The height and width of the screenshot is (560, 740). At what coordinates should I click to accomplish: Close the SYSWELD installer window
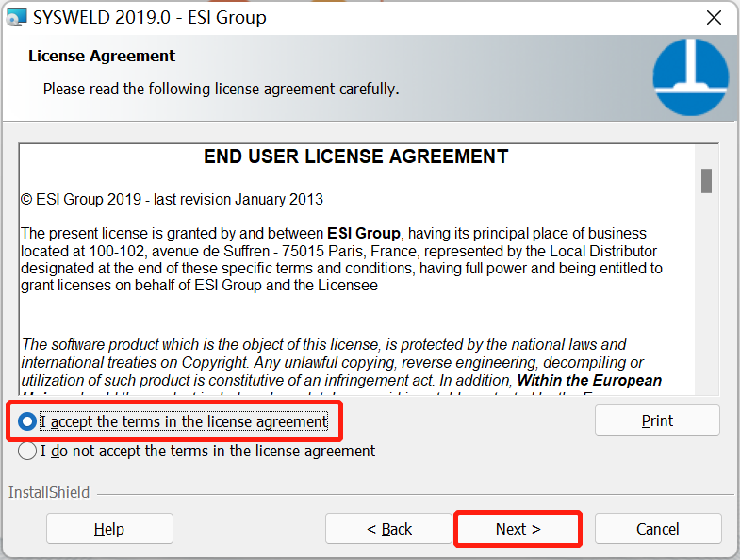(x=714, y=17)
